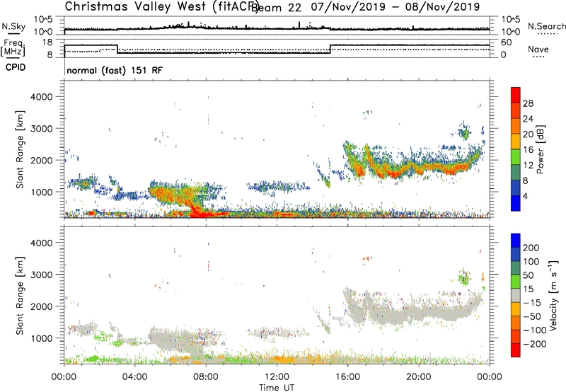Click the blue top segment of velocity colorbar
Screen dimensions: 566x392
[516, 241]
